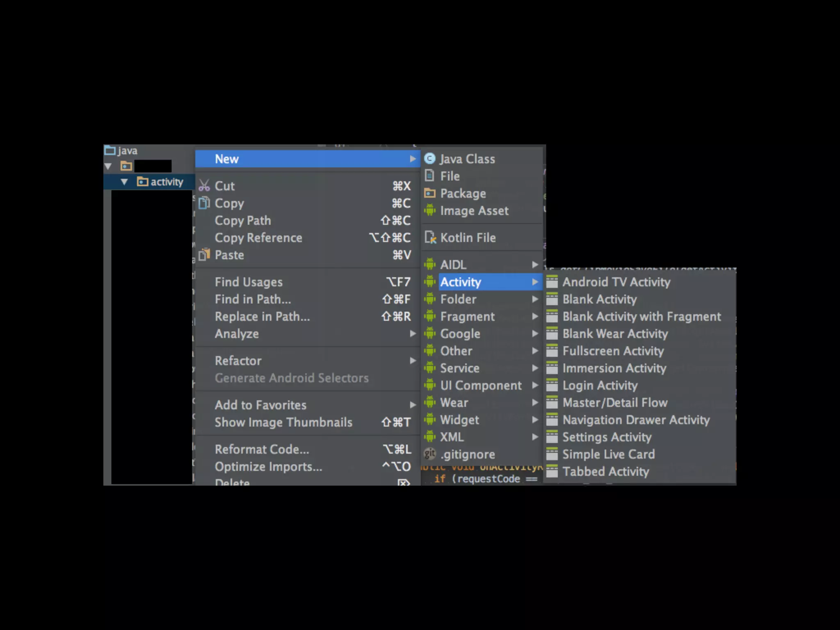Click the Copy documents icon

point(204,203)
